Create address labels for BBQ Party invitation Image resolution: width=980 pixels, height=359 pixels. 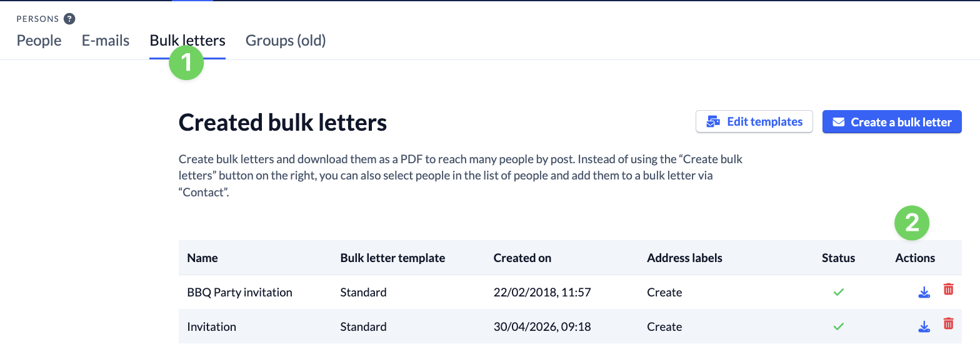point(664,292)
